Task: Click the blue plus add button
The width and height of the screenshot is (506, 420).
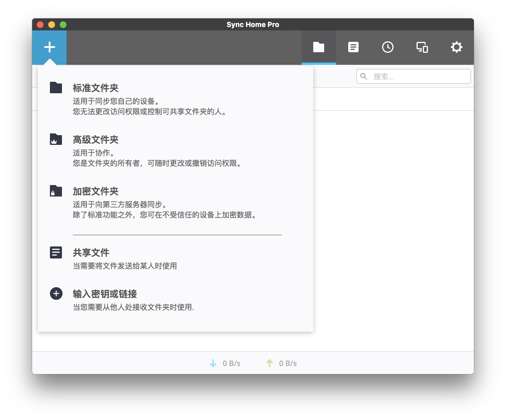Action: 49,47
